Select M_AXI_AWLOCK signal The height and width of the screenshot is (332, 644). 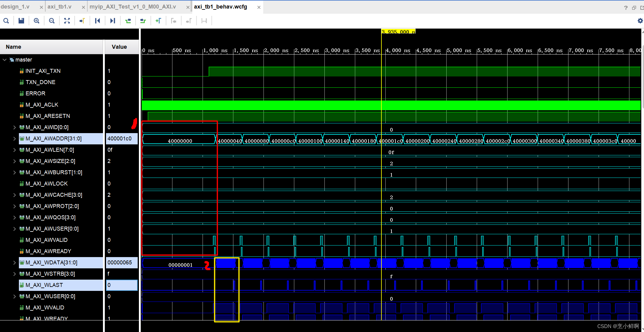47,184
